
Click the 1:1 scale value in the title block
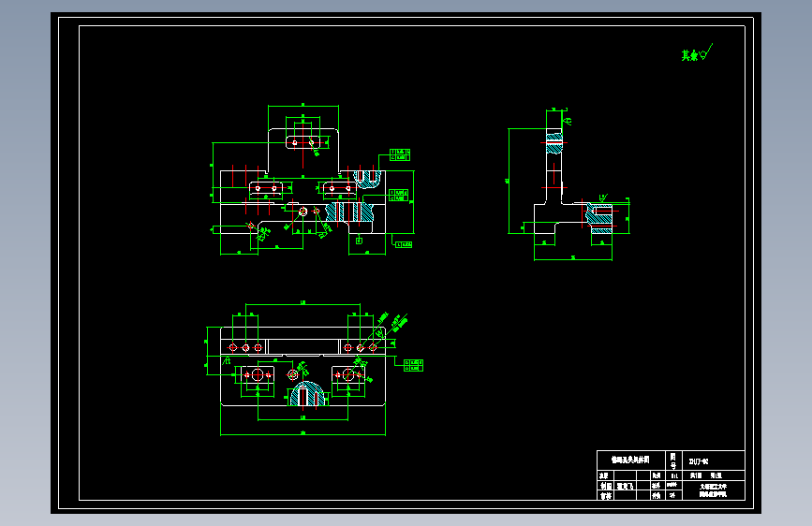tap(673, 475)
